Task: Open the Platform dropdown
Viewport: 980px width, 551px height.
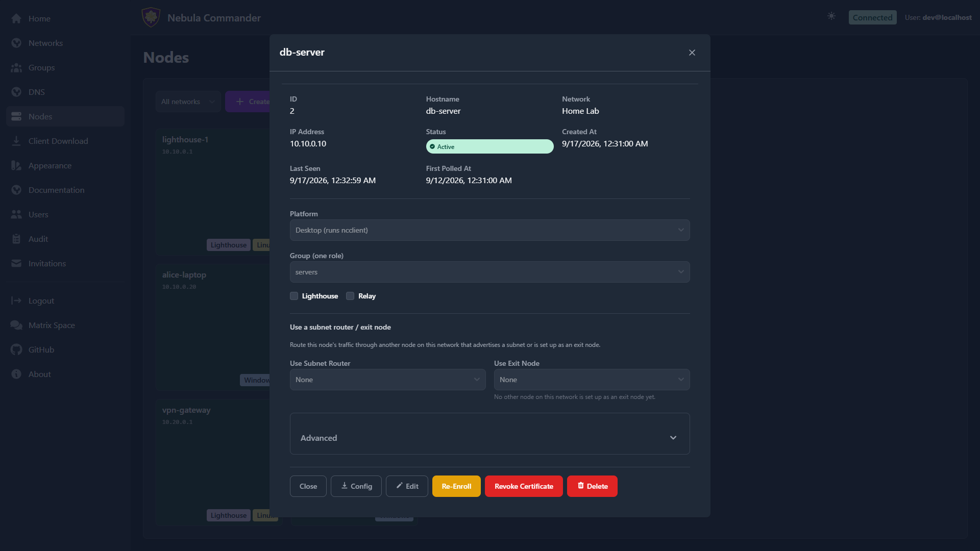Action: tap(489, 230)
